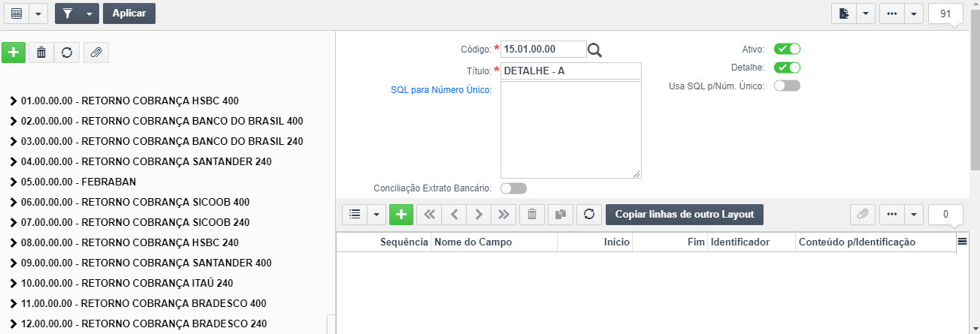Click the duplicate line copy icon
The image size is (980, 334).
coord(561,214)
